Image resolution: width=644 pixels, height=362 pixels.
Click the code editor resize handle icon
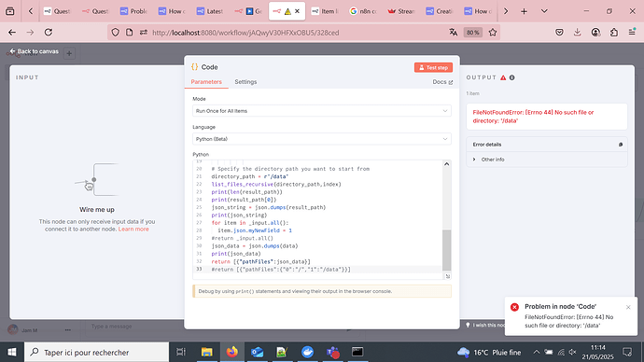[447, 276]
